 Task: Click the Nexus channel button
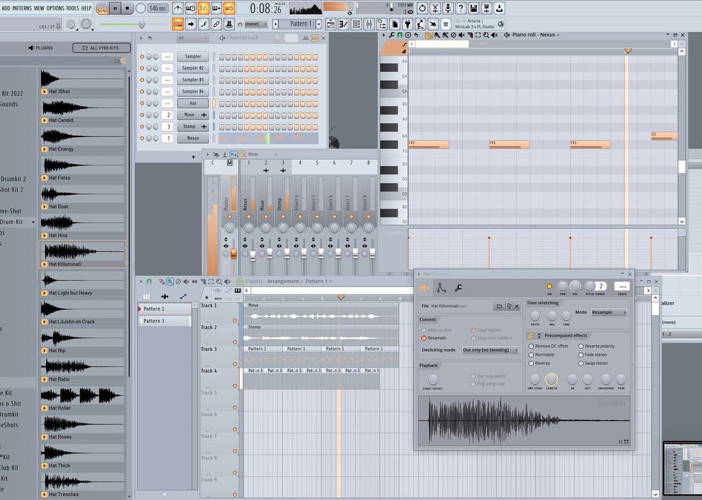point(193,139)
